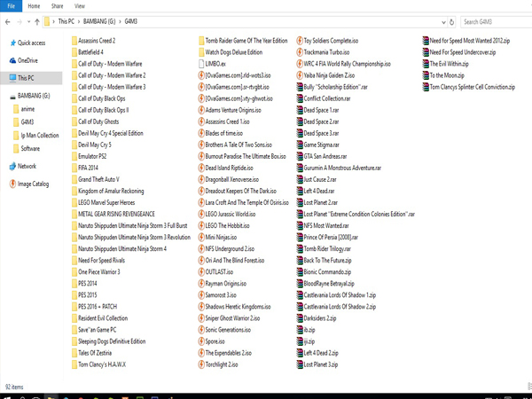Refresh the current folder view
The image size is (532, 399).
[451, 22]
